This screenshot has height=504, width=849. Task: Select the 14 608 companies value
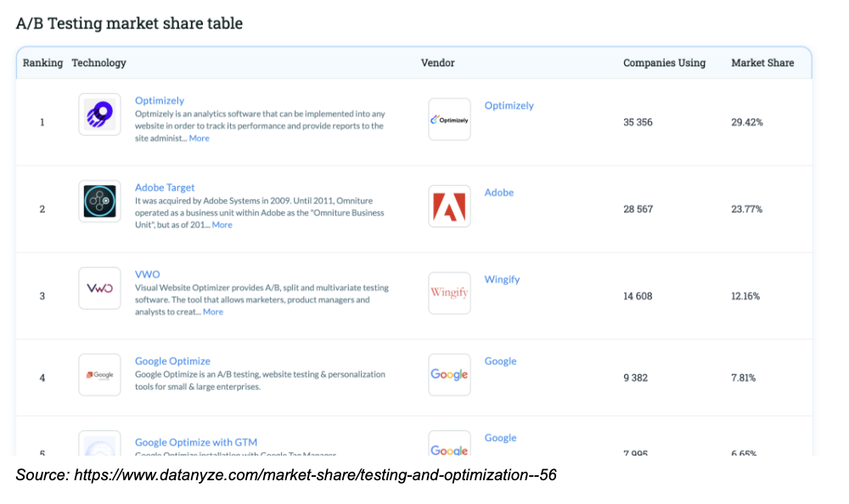[x=638, y=296]
